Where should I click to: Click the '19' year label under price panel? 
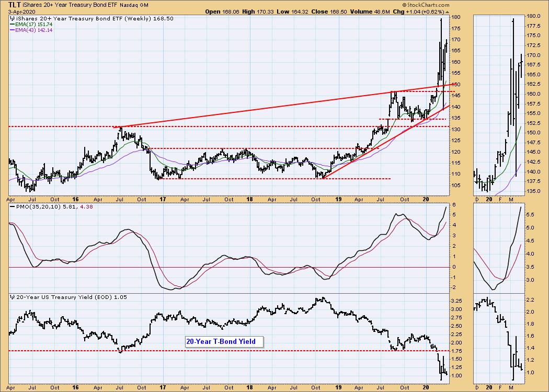point(339,200)
